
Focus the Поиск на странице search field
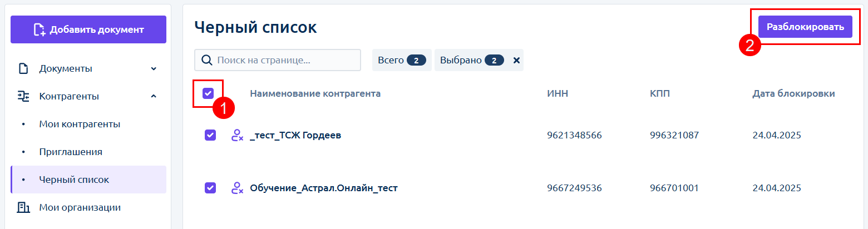(x=278, y=60)
